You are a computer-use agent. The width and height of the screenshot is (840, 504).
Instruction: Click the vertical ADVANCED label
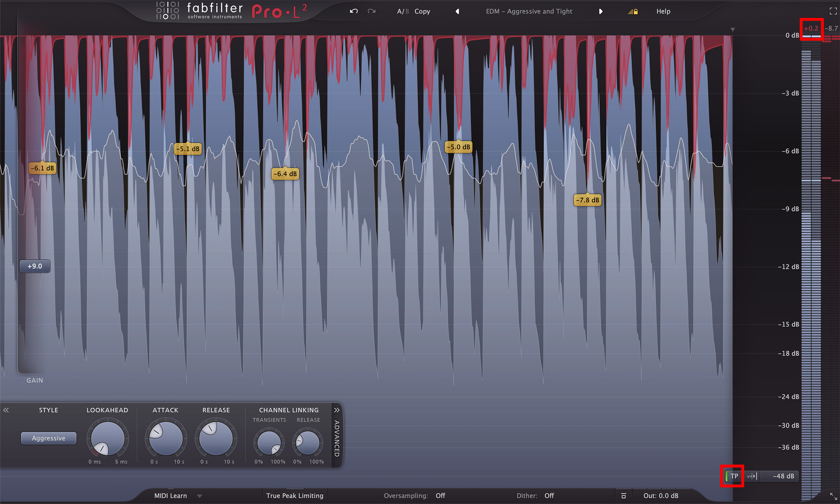click(x=336, y=438)
